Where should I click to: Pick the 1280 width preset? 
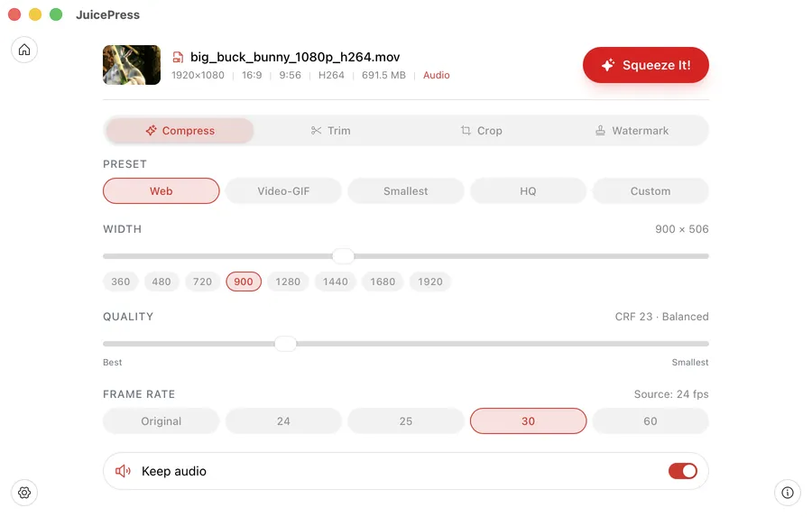point(288,282)
